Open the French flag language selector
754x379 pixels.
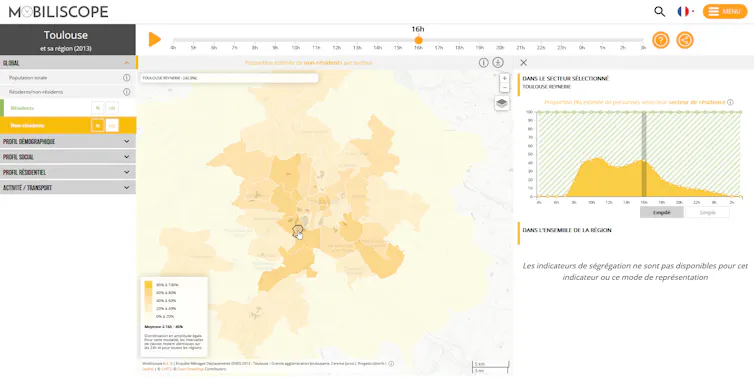pyautogui.click(x=685, y=12)
